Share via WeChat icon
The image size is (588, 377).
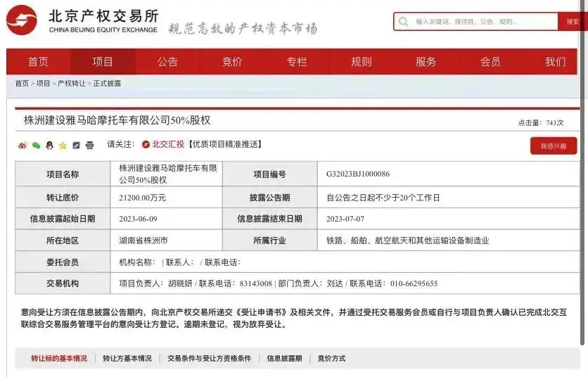[x=36, y=145]
